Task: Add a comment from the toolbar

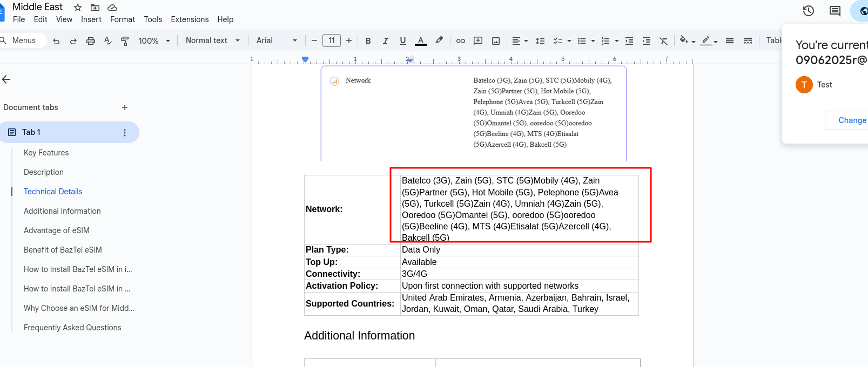Action: (x=478, y=41)
